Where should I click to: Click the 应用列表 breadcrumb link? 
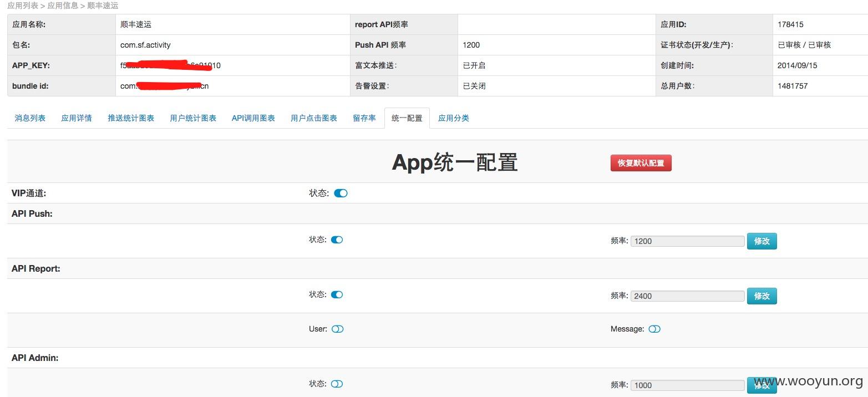pyautogui.click(x=23, y=6)
